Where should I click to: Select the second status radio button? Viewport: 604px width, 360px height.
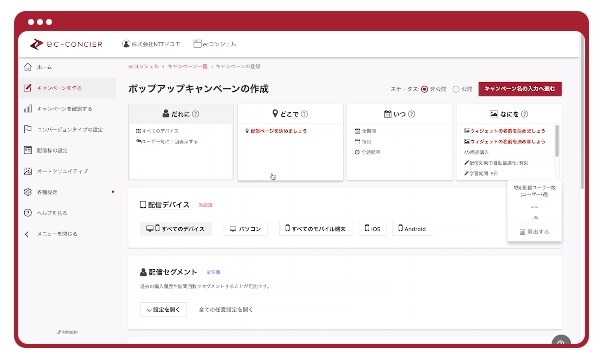point(456,89)
